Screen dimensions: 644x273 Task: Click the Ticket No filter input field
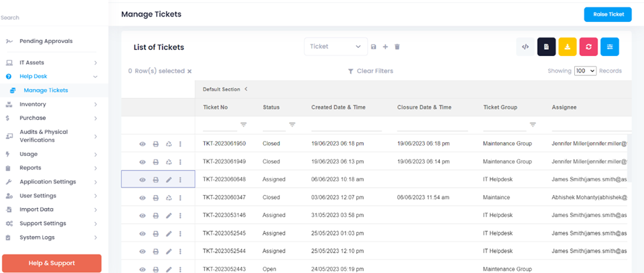click(x=220, y=125)
